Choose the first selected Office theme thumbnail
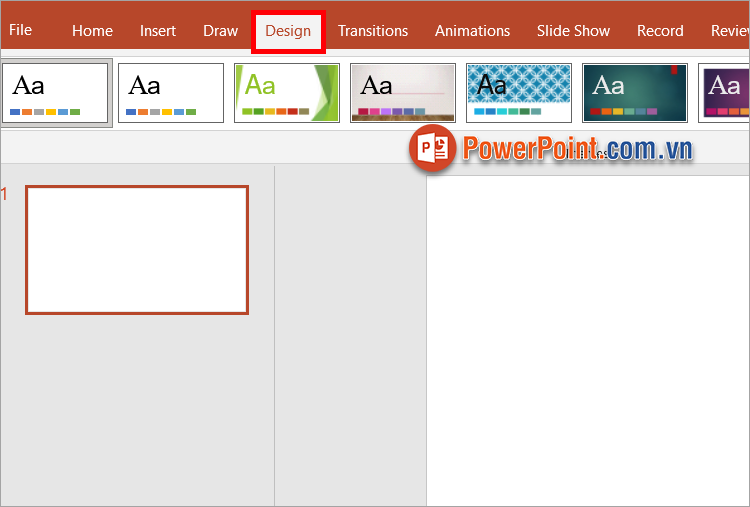This screenshot has height=507, width=750. pos(55,93)
